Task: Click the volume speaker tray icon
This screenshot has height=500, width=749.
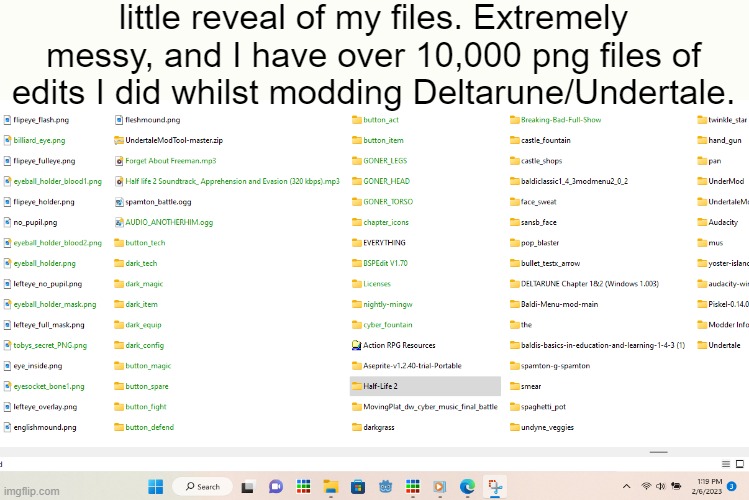Action: (x=661, y=486)
